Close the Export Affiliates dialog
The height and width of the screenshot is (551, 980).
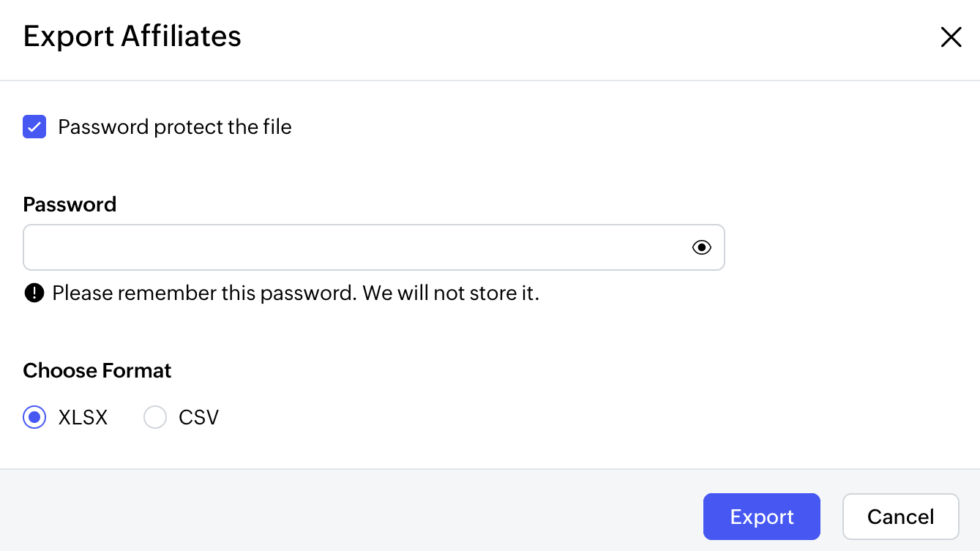coord(951,37)
